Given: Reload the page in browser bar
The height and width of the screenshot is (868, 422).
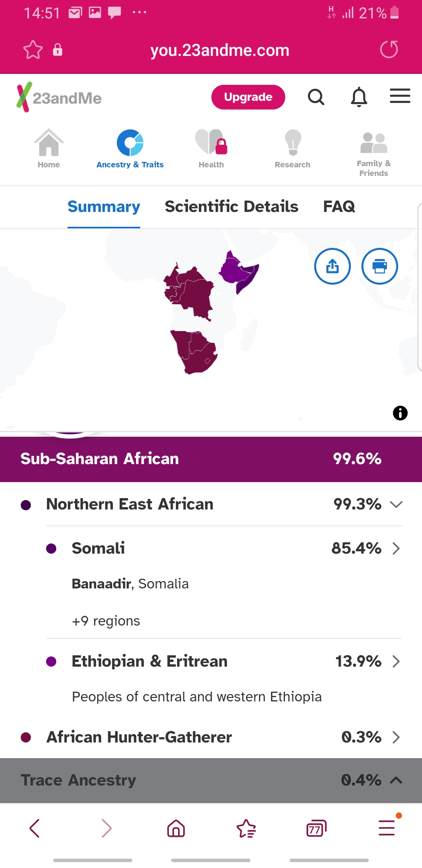Looking at the screenshot, I should (x=389, y=50).
